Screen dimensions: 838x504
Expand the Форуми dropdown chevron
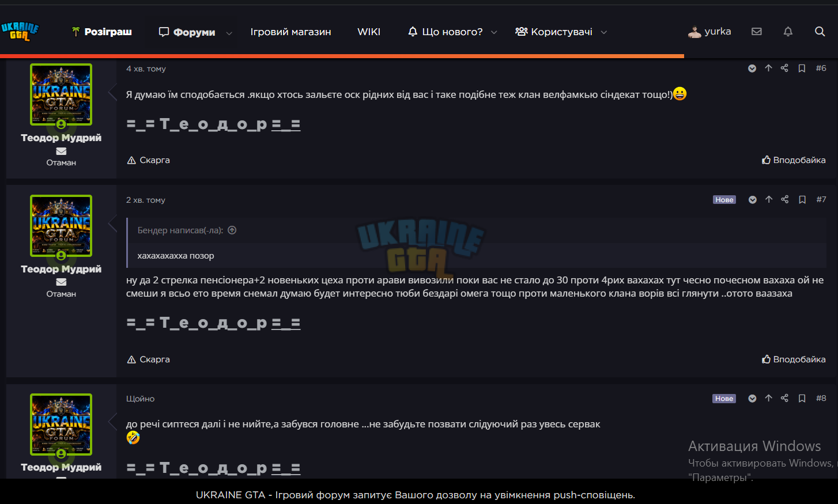tap(229, 33)
